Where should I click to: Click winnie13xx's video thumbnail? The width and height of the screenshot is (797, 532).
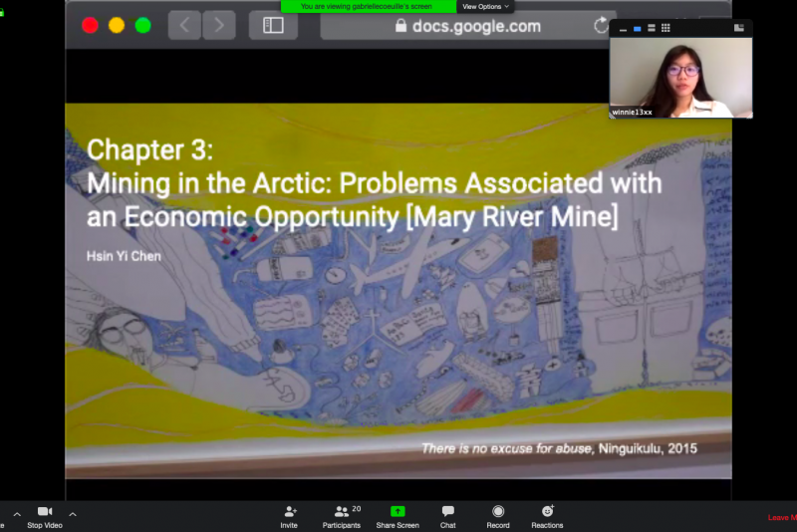pyautogui.click(x=681, y=78)
